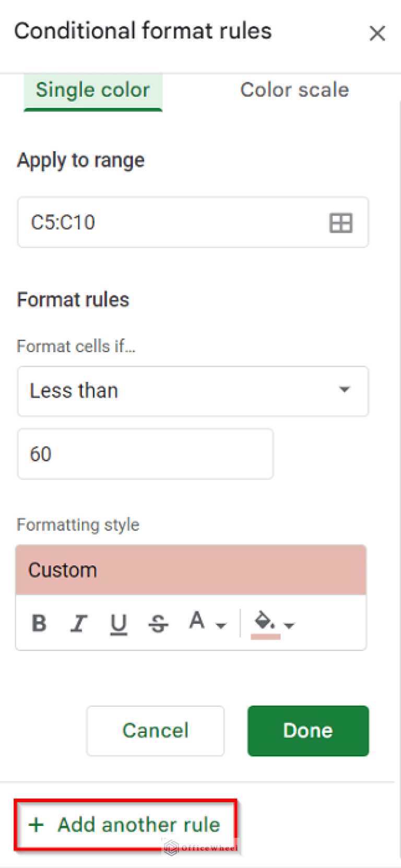Image resolution: width=401 pixels, height=868 pixels.
Task: Switch to the Color scale tab
Action: (294, 89)
